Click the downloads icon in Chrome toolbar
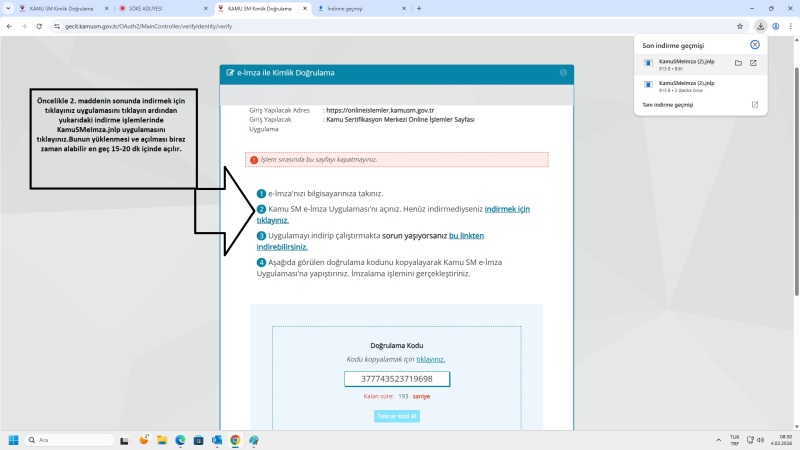Screen dimensions: 800x450 (x=760, y=26)
